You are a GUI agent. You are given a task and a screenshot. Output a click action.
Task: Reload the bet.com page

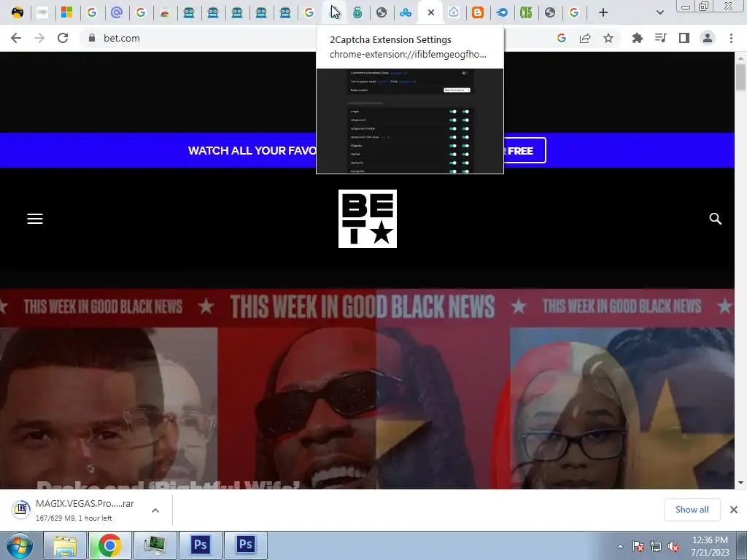(63, 38)
